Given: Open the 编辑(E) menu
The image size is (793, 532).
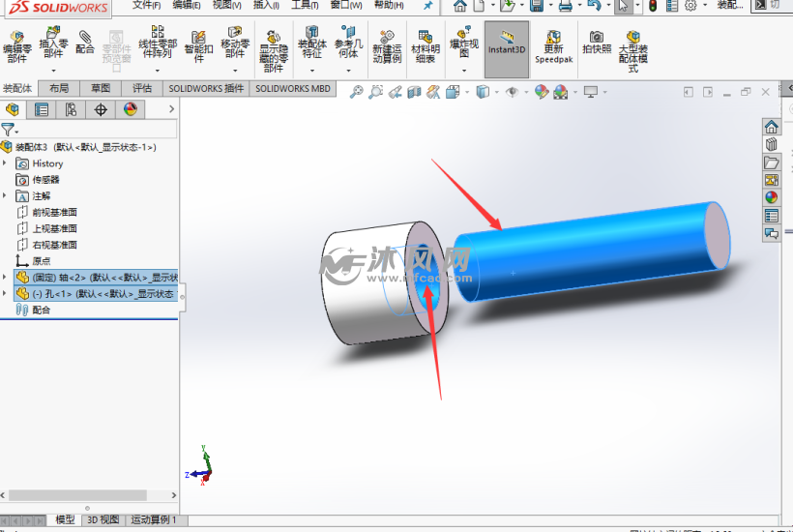Looking at the screenshot, I should coord(186,5).
